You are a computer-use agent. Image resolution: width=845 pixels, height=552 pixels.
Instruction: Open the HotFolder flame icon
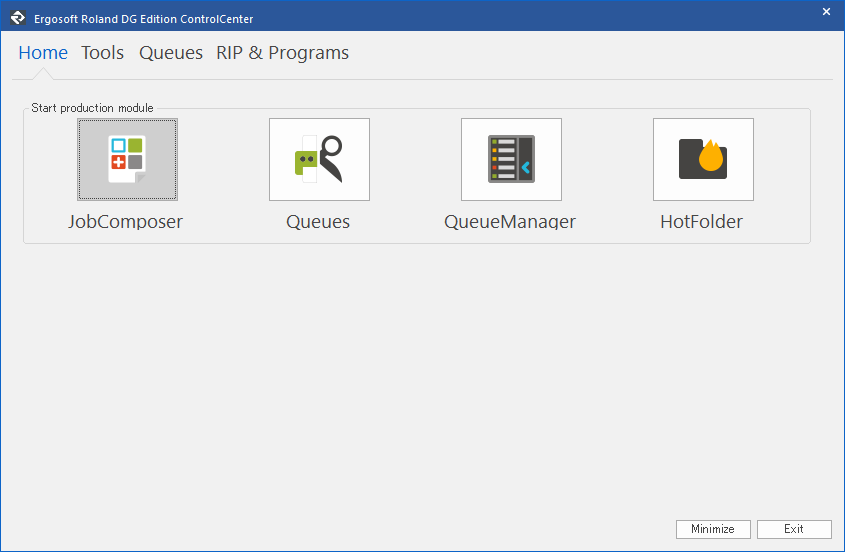pyautogui.click(x=703, y=159)
